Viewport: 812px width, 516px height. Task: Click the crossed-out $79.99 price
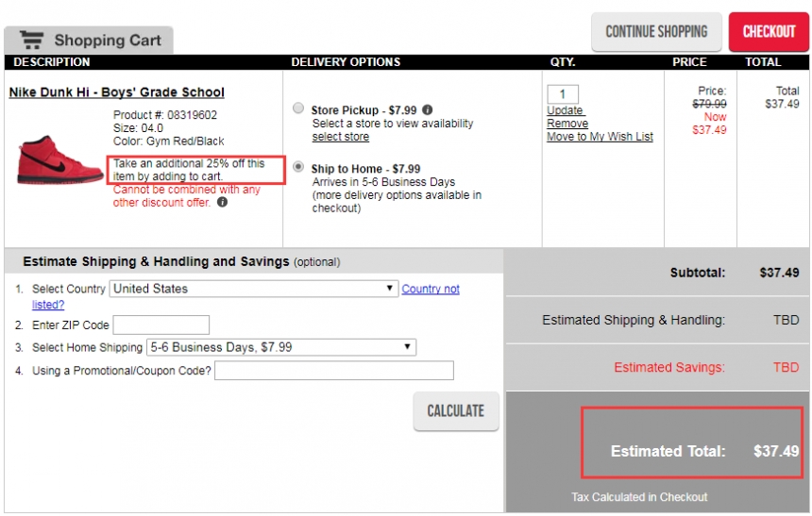point(709,104)
